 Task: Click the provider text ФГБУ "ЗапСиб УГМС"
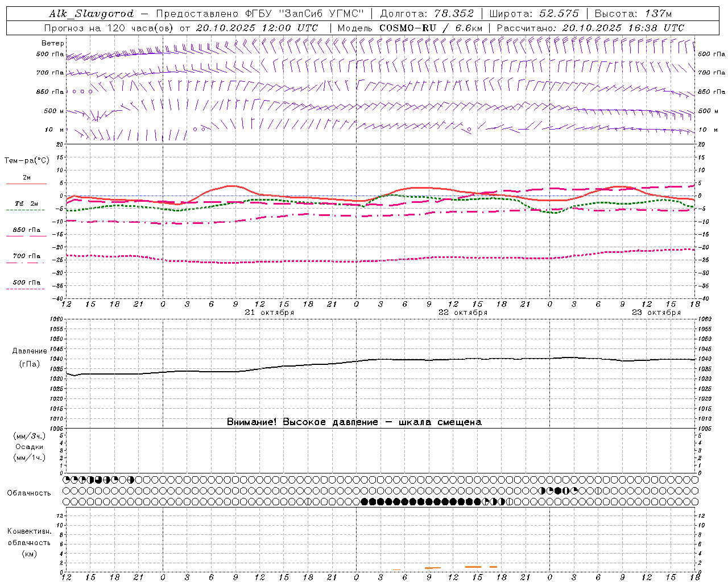click(x=303, y=14)
